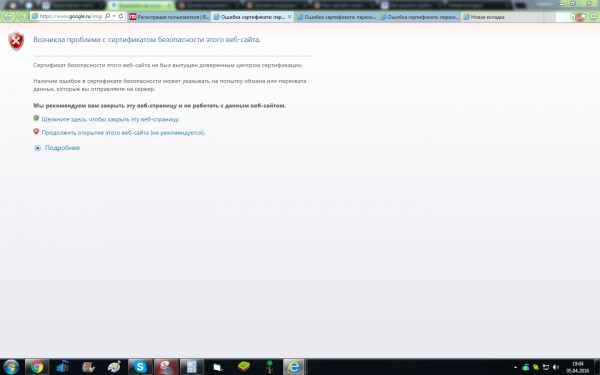
Task: Open Google Chrome from the taskbar
Action: (37, 367)
